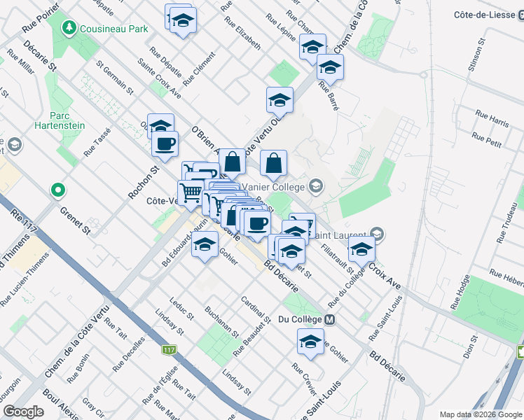This screenshot has height=420, width=524.
Task: Click the Vanier College label
Action: [x=273, y=187]
